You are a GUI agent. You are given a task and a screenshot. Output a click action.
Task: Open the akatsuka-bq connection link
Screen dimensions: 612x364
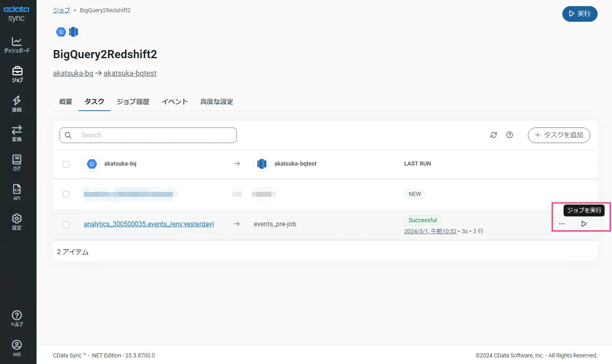73,73
